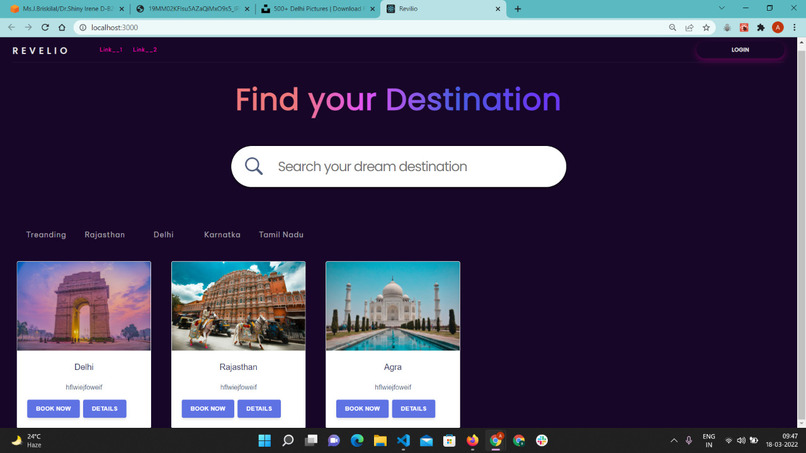Go to browser home icon
This screenshot has width=806, height=453.
click(62, 27)
